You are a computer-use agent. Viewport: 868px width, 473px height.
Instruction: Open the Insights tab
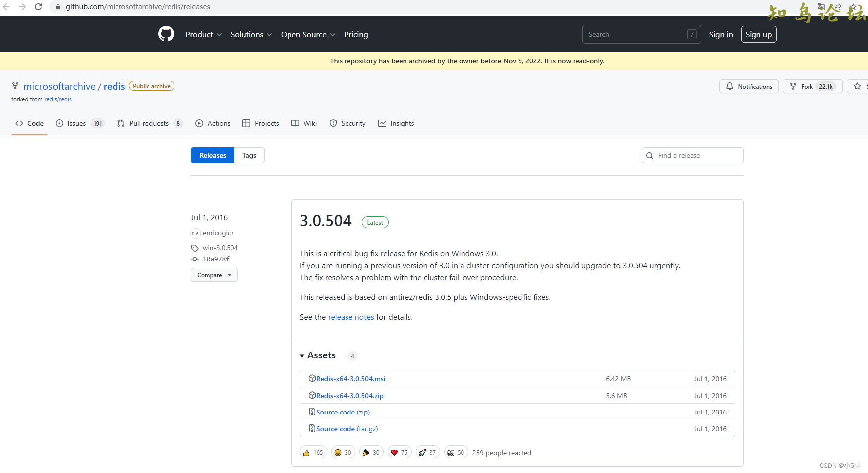click(396, 123)
